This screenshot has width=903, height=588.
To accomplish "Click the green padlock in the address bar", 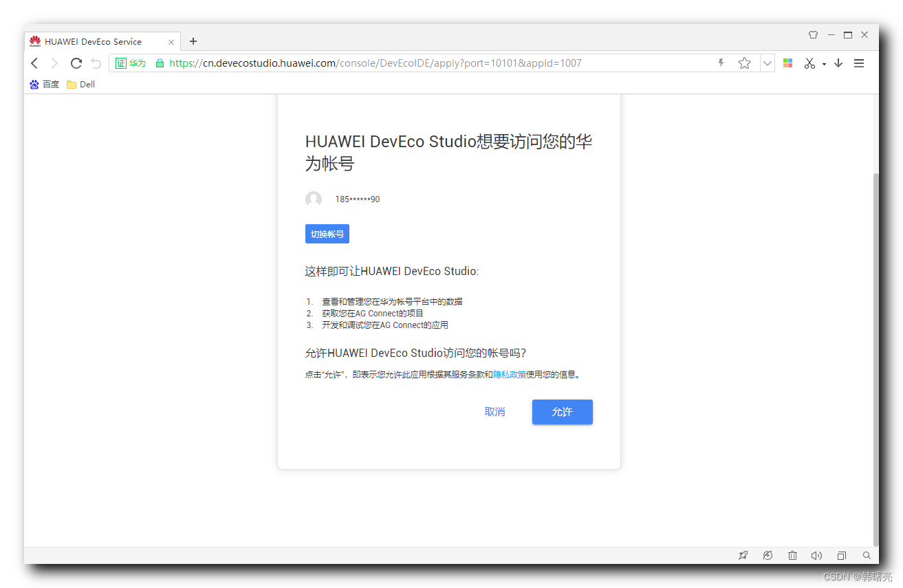I will [160, 63].
